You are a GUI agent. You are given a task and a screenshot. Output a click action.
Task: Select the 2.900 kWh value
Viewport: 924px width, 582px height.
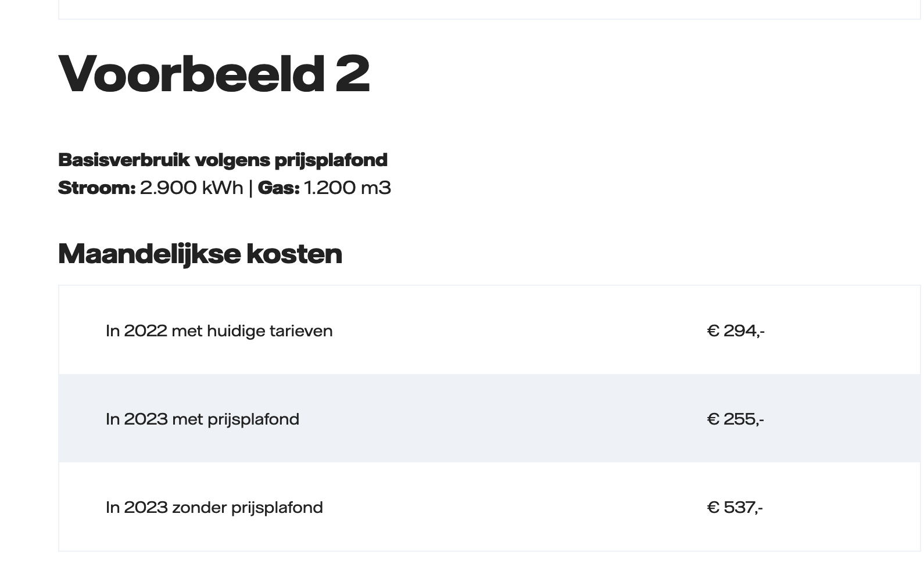pos(191,188)
